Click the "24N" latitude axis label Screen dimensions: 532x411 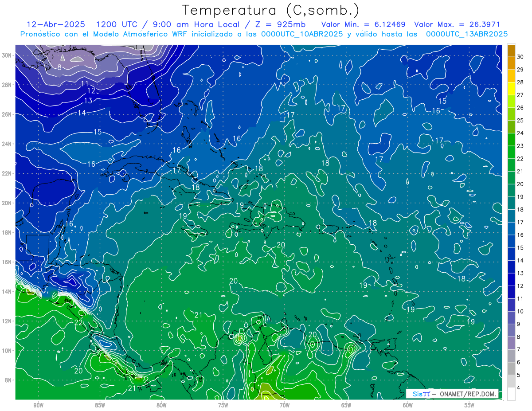click(7, 144)
